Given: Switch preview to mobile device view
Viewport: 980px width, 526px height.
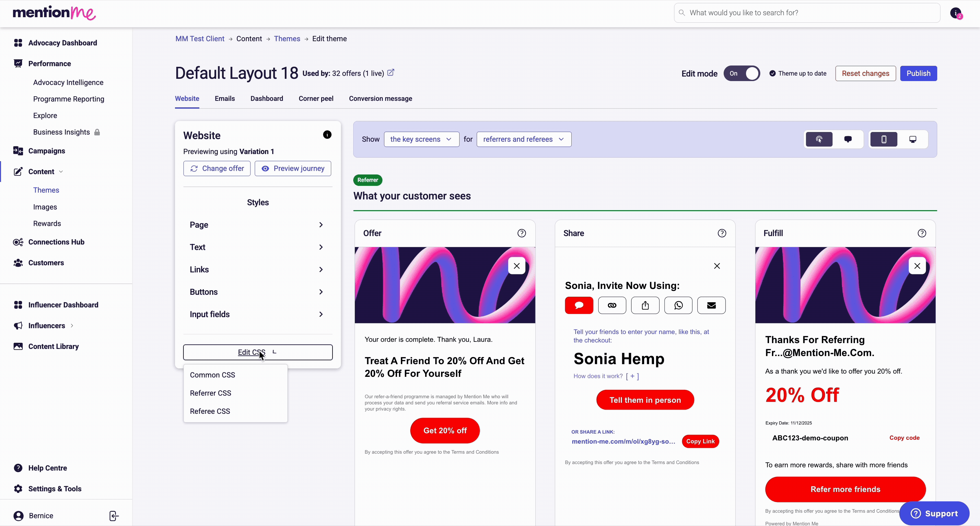Looking at the screenshot, I should [x=884, y=139].
